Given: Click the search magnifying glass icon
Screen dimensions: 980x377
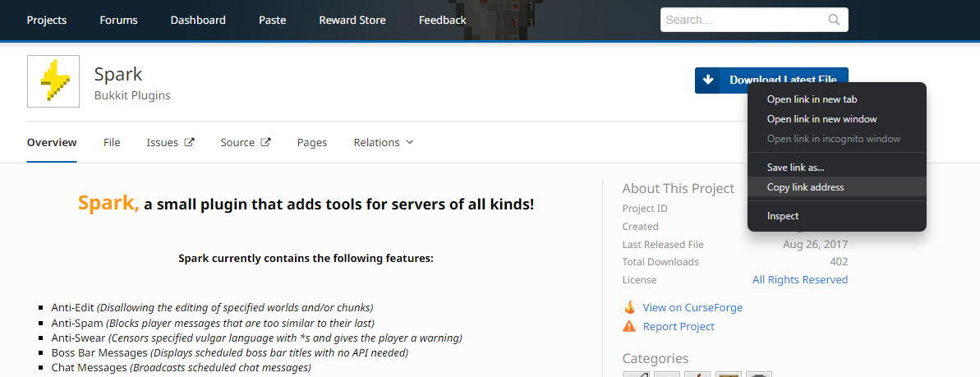Looking at the screenshot, I should pyautogui.click(x=834, y=20).
